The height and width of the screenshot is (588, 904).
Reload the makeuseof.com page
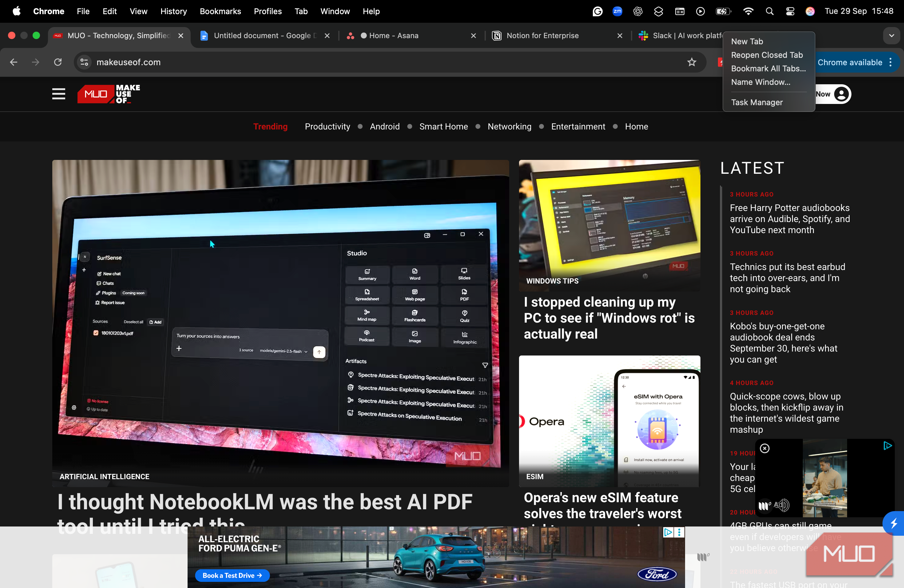point(58,62)
